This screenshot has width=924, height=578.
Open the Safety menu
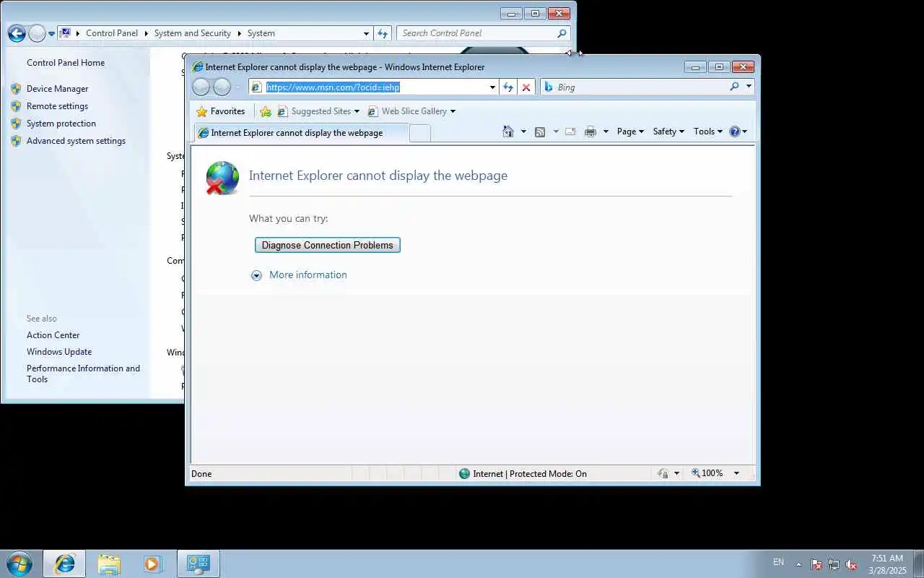point(668,131)
